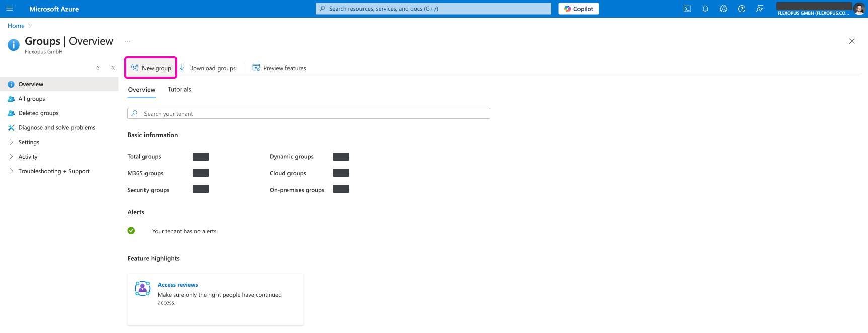The height and width of the screenshot is (333, 868).
Task: Open the Azure portal hamburger menu
Action: click(x=9, y=9)
